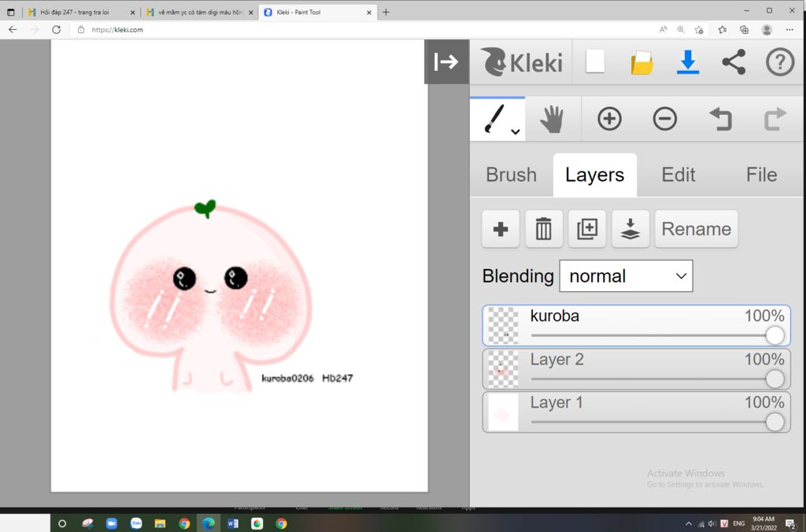Select the Layer 1 thumbnail
This screenshot has width=806, height=532.
click(503, 412)
